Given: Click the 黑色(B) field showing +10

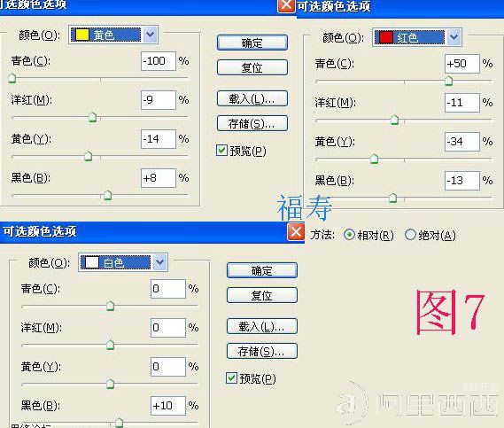Looking at the screenshot, I should (x=167, y=405).
